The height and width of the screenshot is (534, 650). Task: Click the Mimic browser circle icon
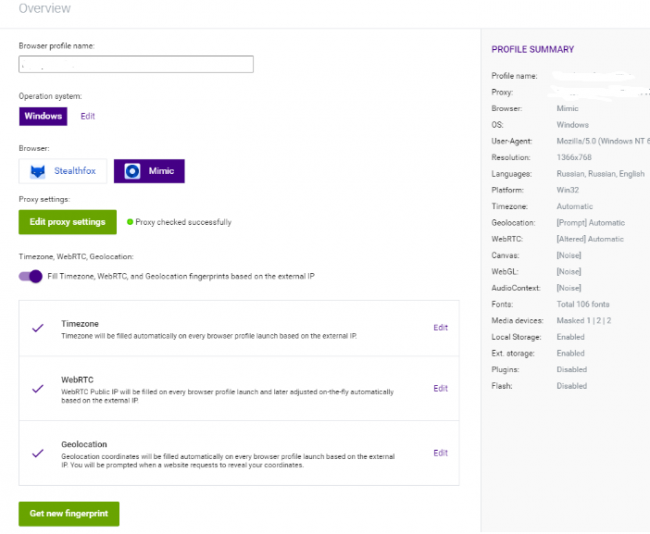pyautogui.click(x=133, y=171)
